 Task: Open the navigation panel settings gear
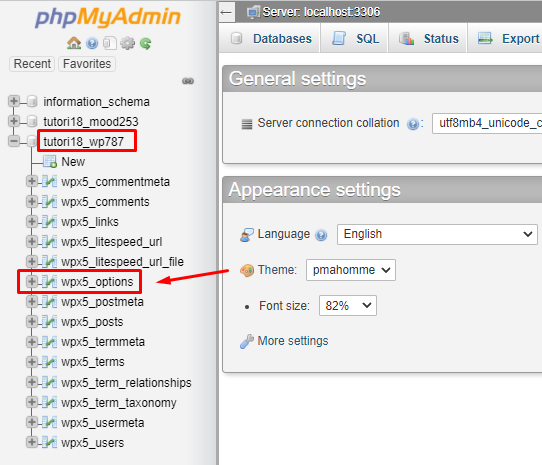[x=128, y=43]
